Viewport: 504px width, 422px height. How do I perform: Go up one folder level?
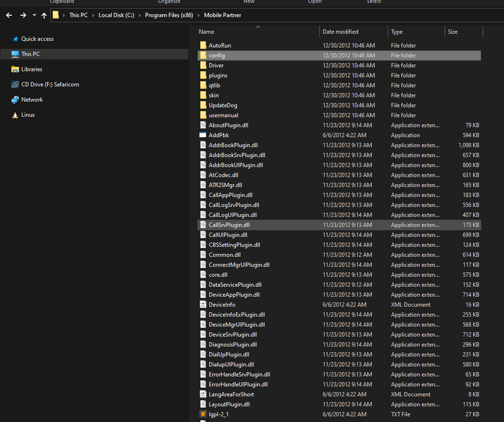[x=44, y=15]
